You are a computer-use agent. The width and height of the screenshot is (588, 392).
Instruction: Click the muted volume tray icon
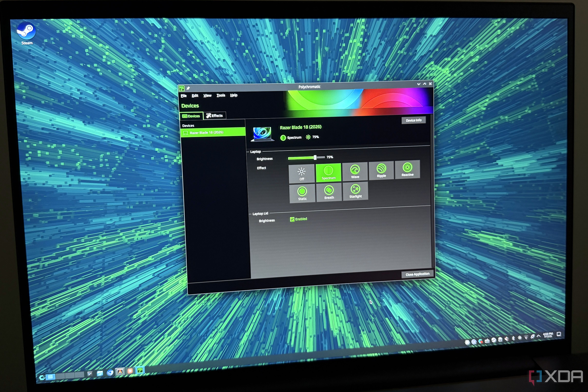[x=507, y=339]
